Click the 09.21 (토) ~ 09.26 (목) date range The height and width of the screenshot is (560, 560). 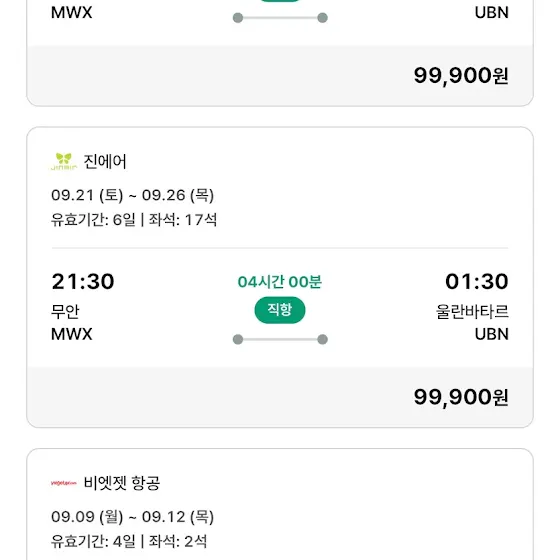[132, 195]
